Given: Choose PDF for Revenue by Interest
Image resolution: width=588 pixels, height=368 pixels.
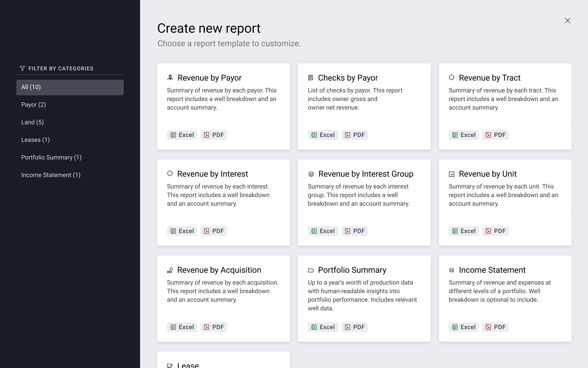Looking at the screenshot, I should [214, 231].
